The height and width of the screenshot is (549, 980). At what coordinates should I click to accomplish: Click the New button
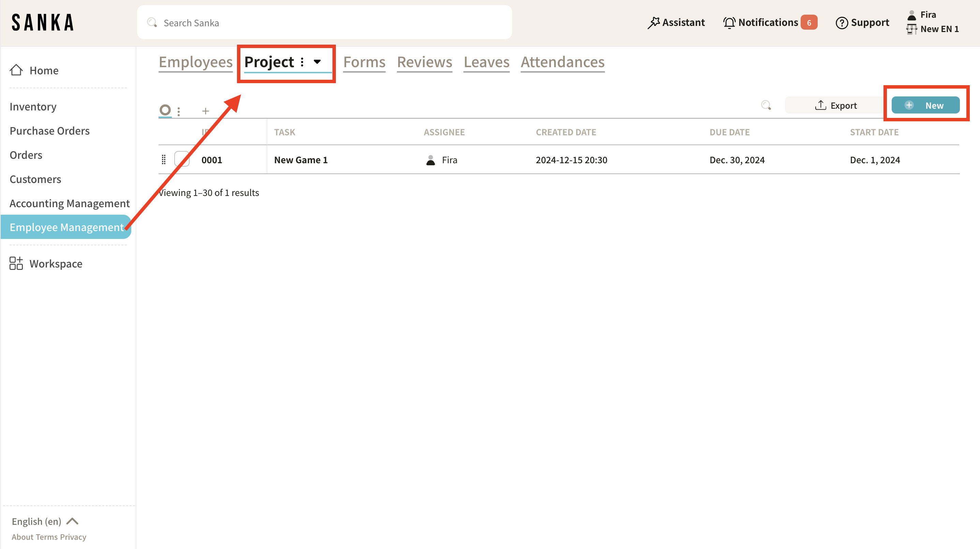tap(925, 105)
